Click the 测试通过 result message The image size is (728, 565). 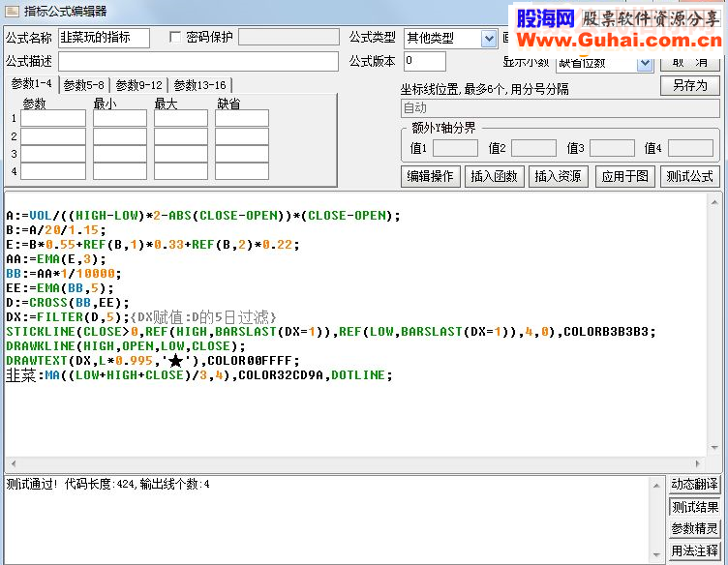point(107,485)
